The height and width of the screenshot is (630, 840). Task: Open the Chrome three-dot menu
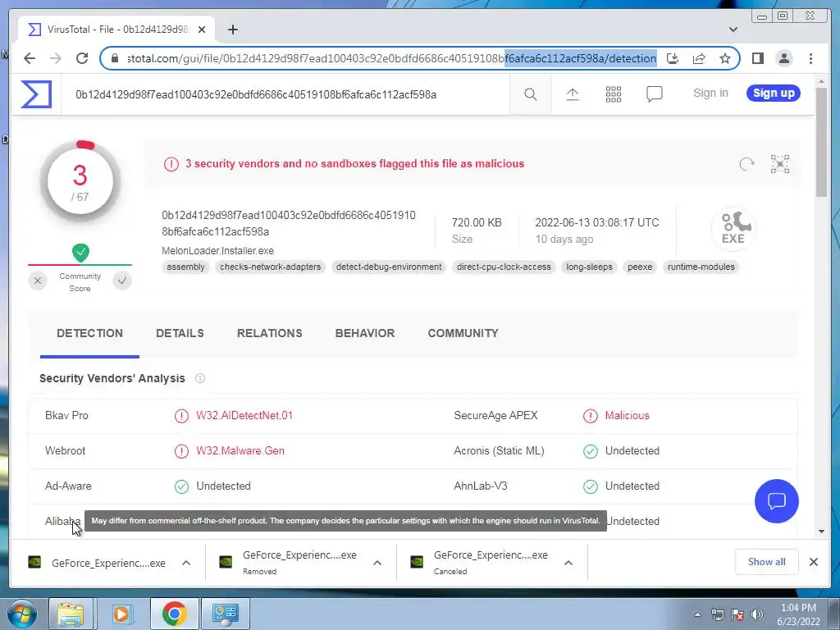tap(810, 58)
